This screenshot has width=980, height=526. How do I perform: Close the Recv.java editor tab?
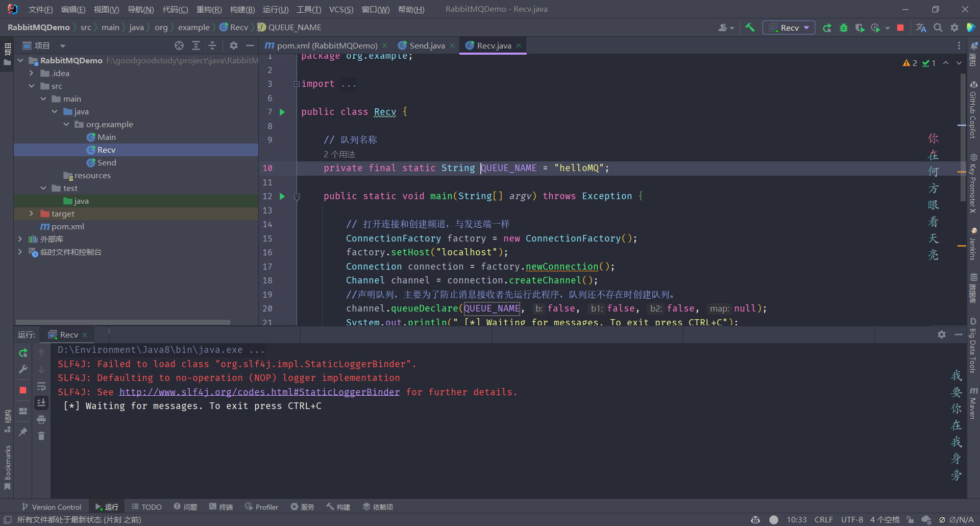click(x=519, y=45)
